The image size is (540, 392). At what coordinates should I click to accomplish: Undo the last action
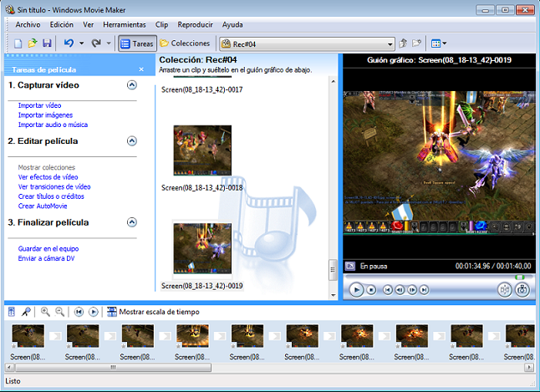point(69,43)
